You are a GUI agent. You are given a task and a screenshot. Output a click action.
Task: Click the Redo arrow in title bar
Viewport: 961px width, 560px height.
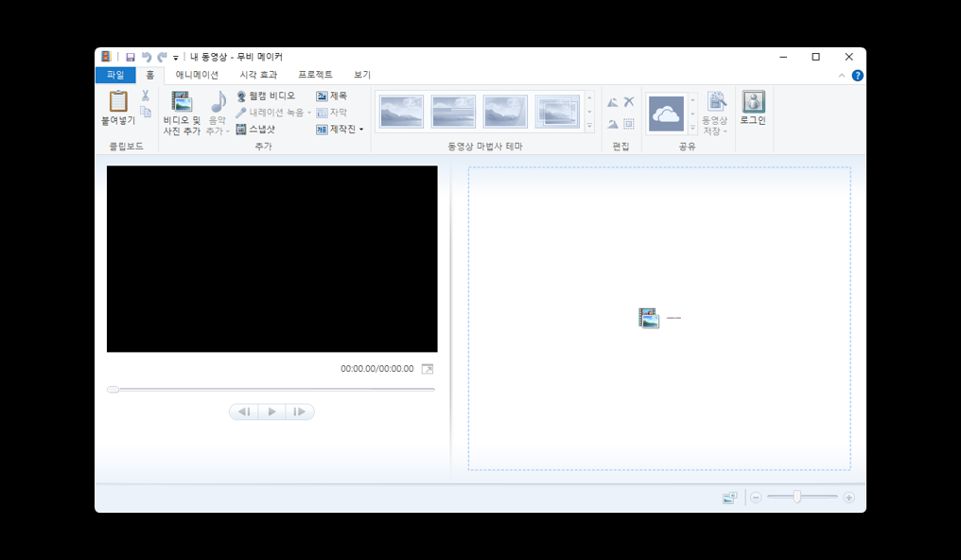pyautogui.click(x=162, y=57)
